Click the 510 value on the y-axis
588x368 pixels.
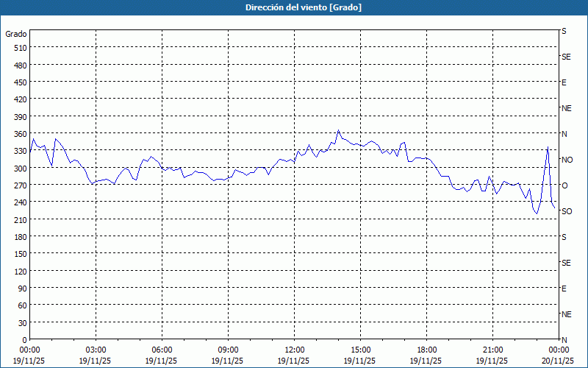[x=19, y=48]
